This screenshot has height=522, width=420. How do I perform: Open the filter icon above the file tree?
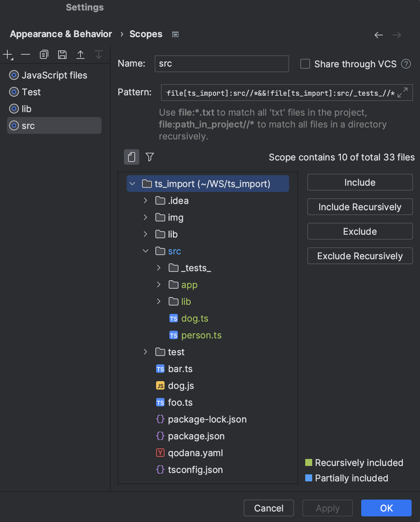pyautogui.click(x=149, y=157)
